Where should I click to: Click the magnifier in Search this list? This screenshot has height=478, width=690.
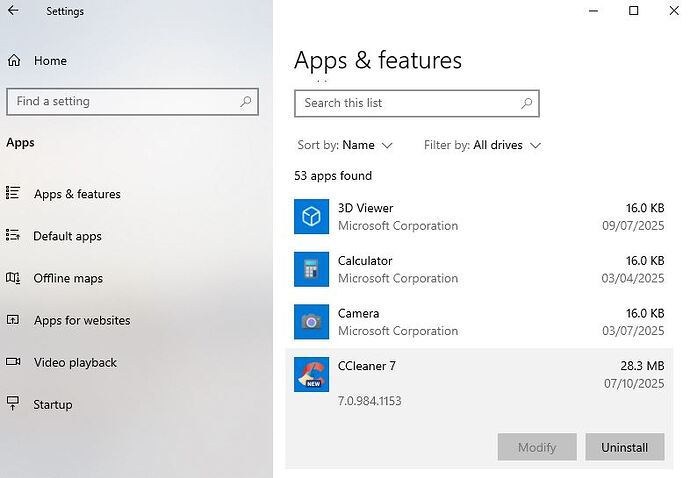click(x=527, y=103)
